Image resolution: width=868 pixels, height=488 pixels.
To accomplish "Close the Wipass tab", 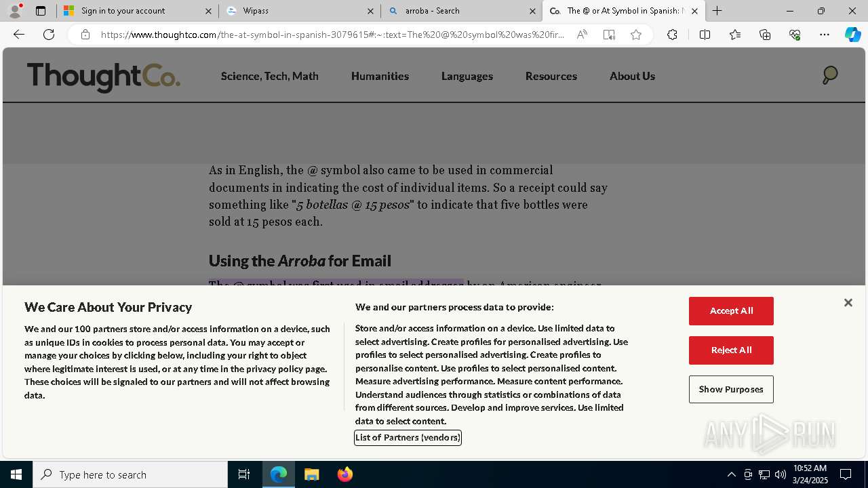I will (370, 11).
